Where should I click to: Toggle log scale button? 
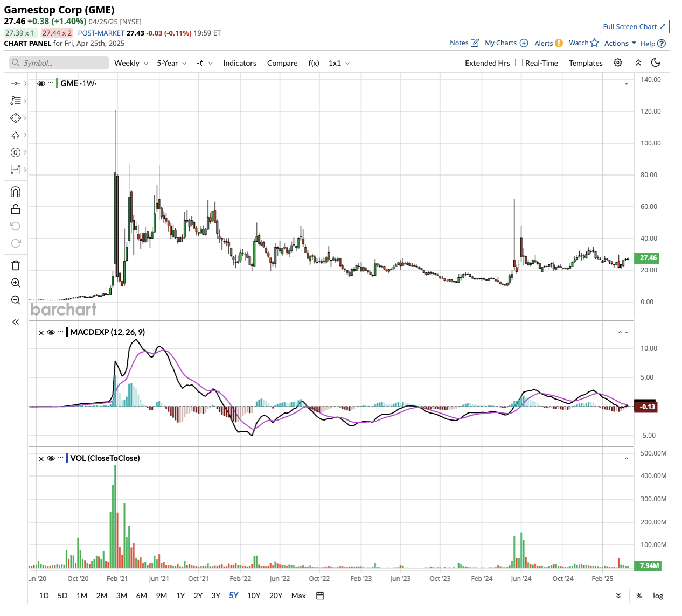click(x=658, y=596)
